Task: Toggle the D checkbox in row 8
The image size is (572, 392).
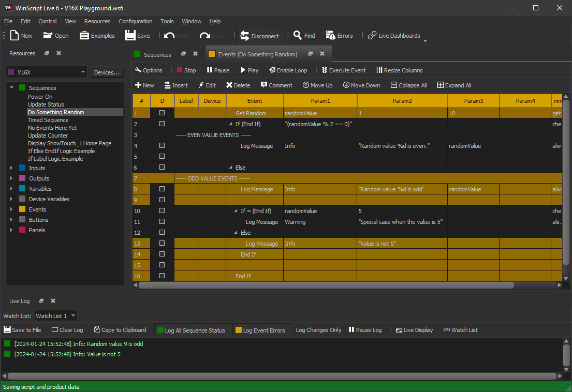Action: click(162, 189)
